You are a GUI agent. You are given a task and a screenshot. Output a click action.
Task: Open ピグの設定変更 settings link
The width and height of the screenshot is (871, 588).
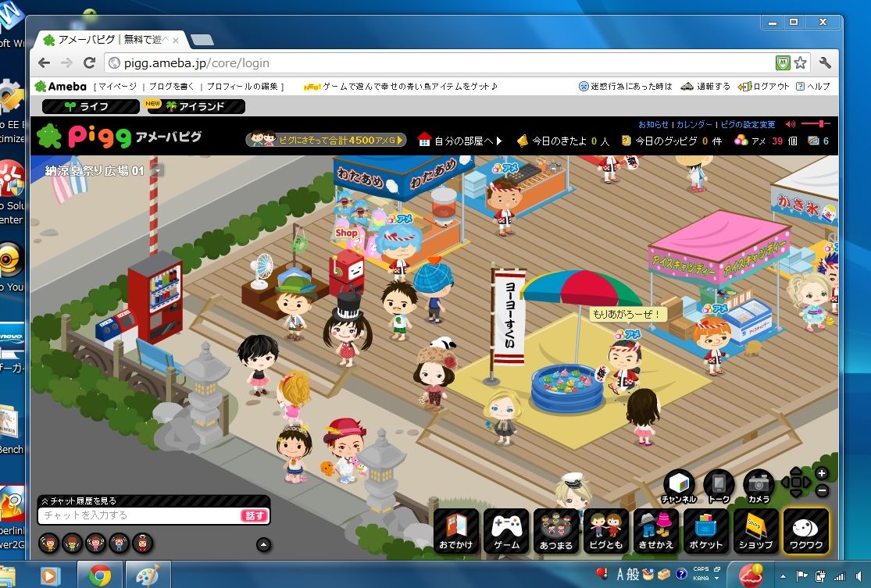tap(748, 124)
